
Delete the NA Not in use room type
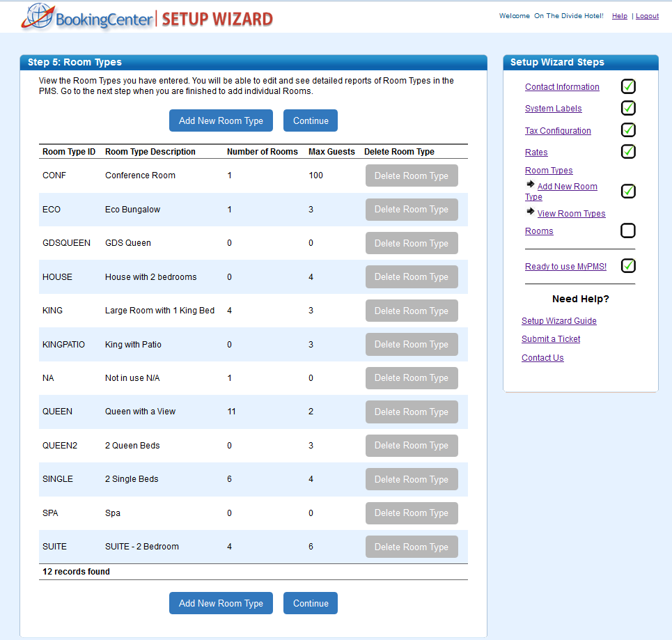(412, 378)
